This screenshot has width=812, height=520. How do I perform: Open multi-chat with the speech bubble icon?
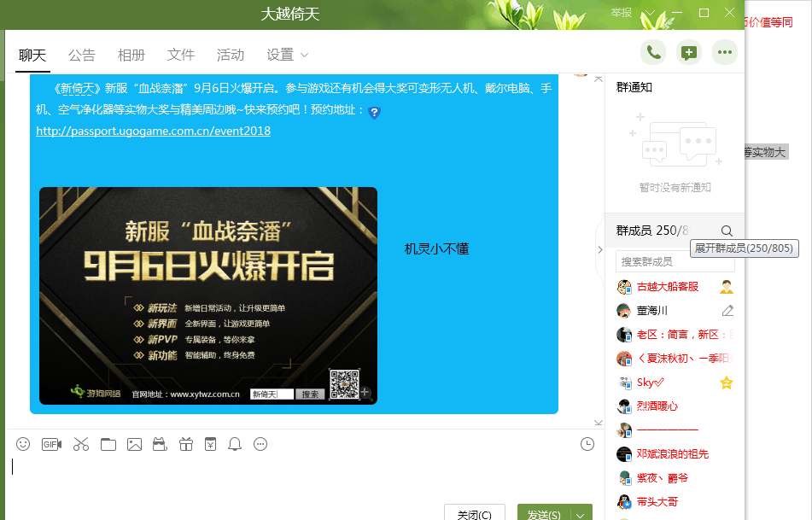689,52
